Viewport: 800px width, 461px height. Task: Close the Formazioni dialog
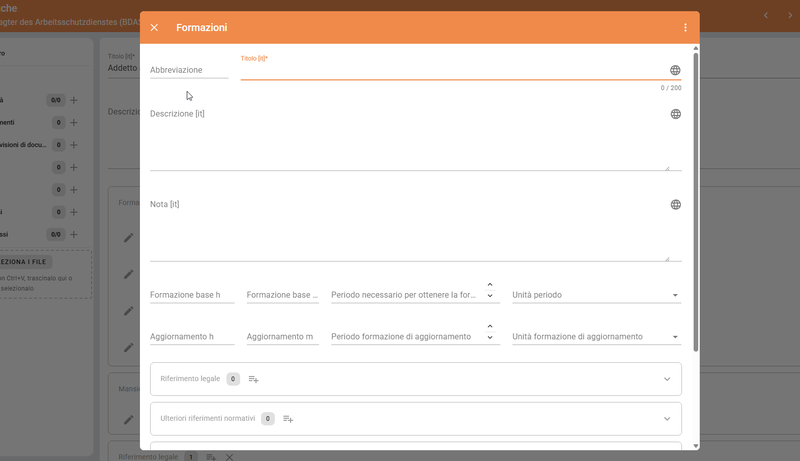pos(154,28)
